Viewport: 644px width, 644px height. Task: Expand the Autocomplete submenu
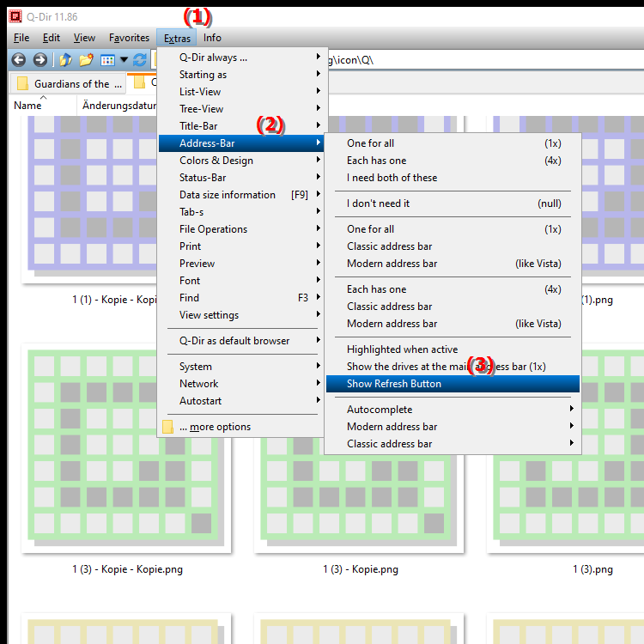coord(380,410)
